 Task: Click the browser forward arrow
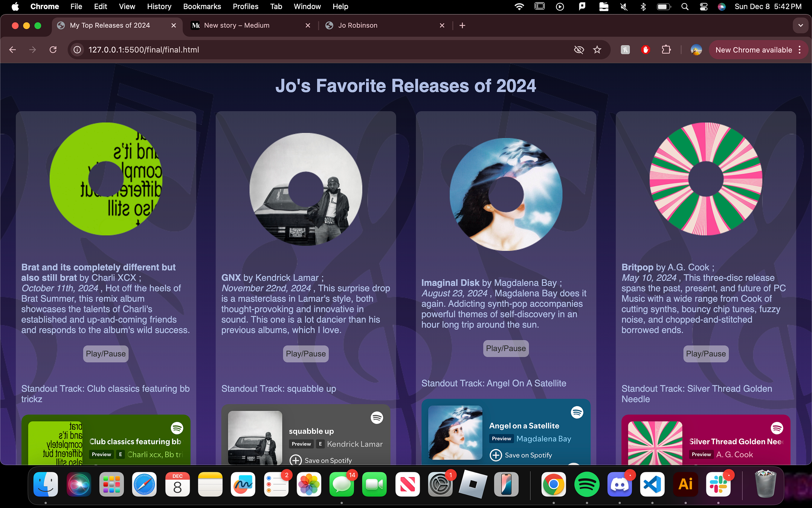[x=32, y=50]
